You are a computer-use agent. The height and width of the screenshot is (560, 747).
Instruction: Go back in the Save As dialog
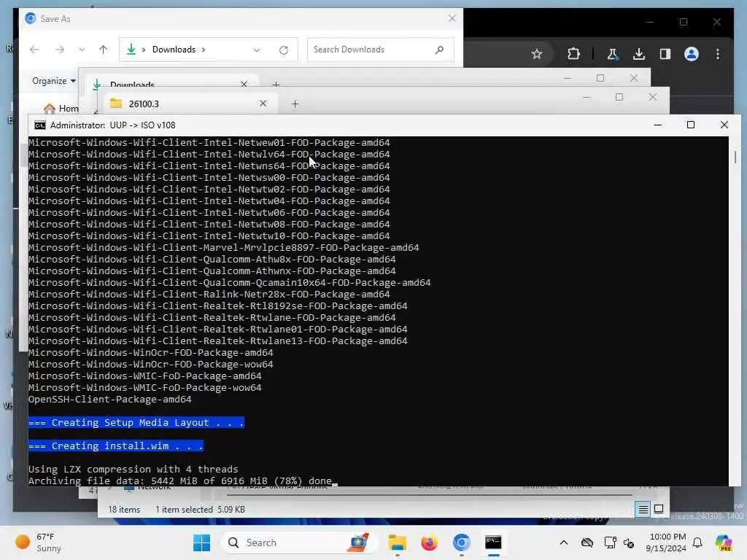click(x=34, y=50)
